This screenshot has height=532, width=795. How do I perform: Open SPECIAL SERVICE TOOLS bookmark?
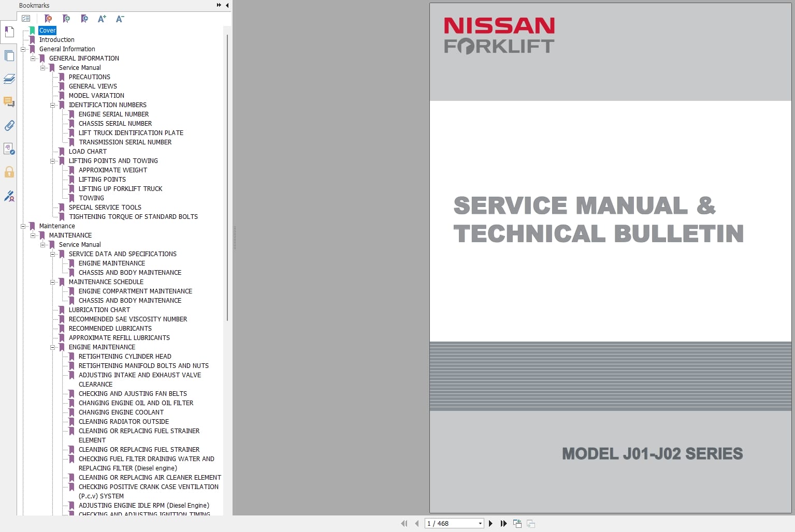coord(105,208)
